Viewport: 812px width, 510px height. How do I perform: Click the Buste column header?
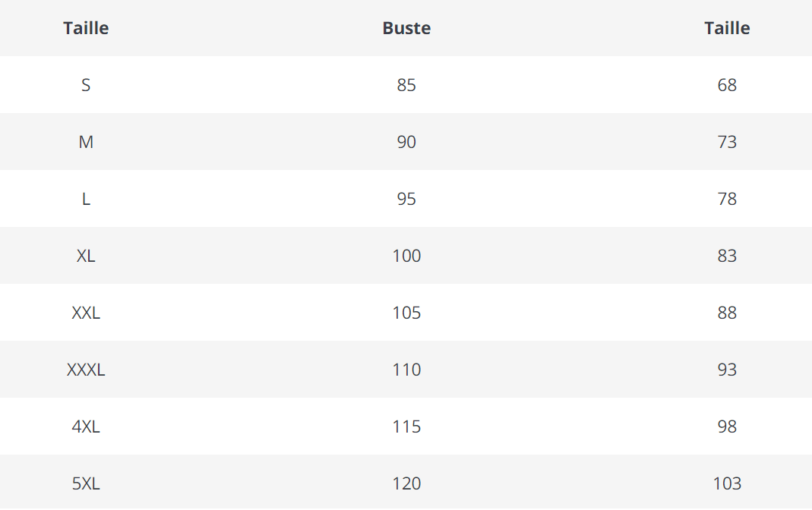coord(406,28)
